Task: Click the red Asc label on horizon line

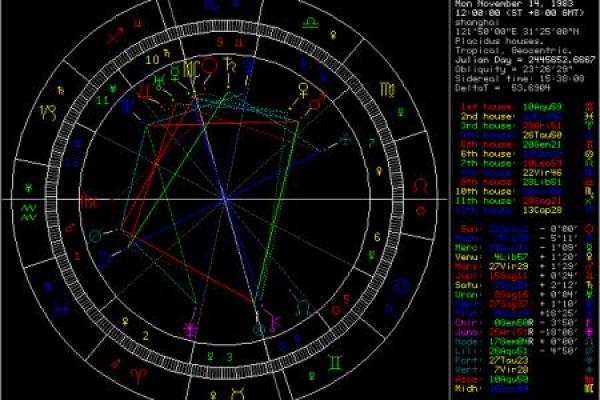Action: coord(90,200)
